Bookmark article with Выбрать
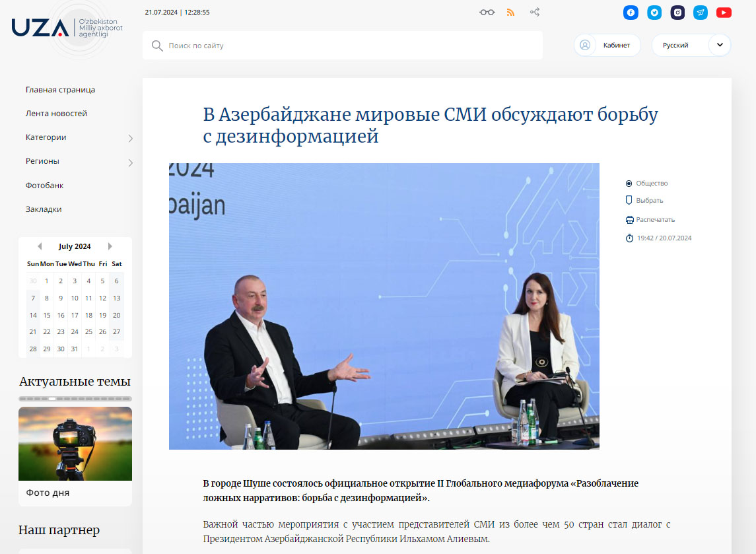 (649, 200)
